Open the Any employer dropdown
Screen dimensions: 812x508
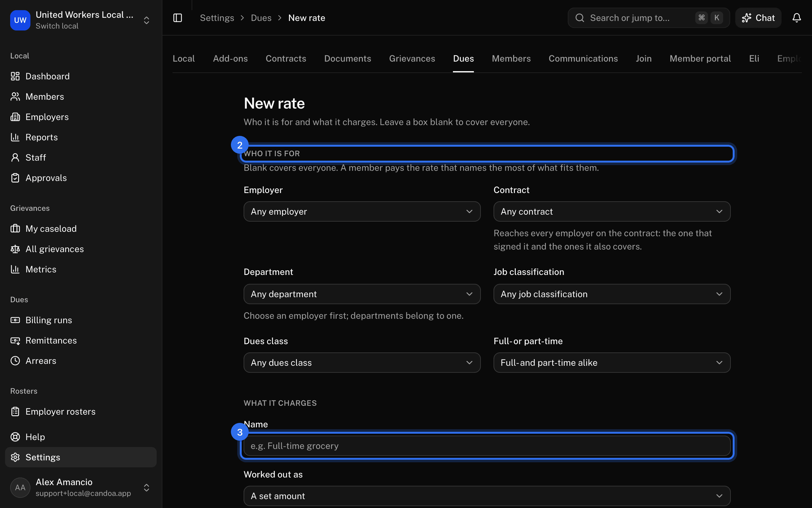362,211
